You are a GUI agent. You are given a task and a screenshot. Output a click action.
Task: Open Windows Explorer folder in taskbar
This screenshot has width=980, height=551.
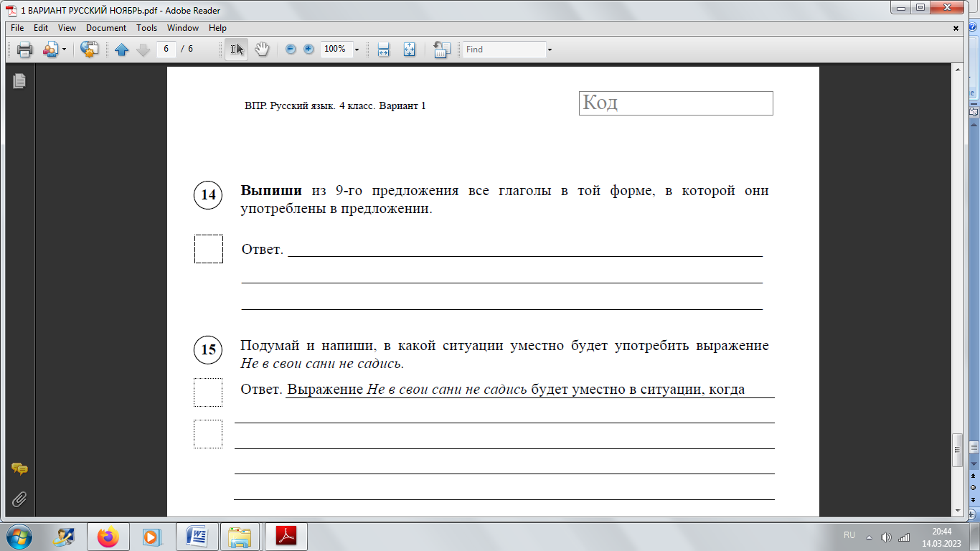241,537
